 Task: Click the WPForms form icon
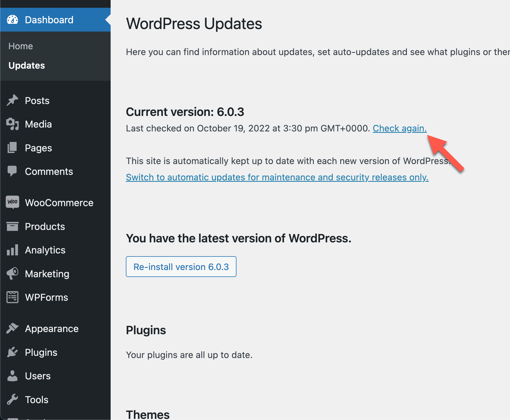(12, 297)
